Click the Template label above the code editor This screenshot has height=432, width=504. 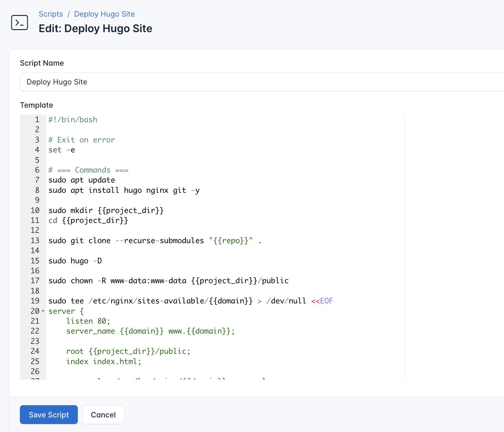click(36, 105)
